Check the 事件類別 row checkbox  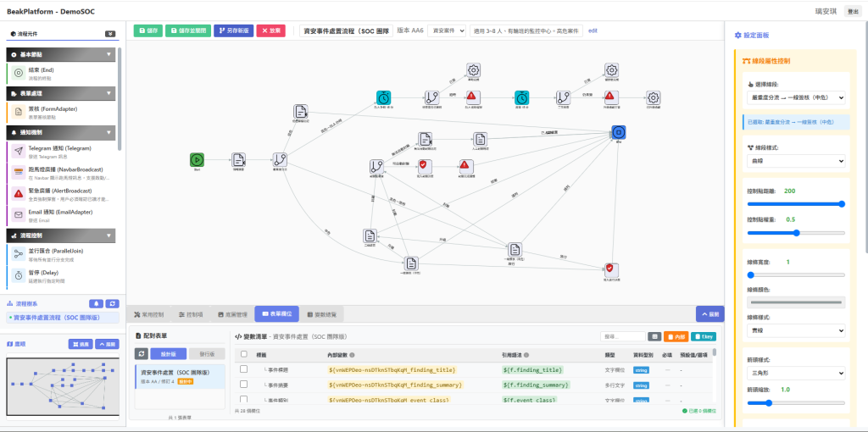pyautogui.click(x=243, y=398)
